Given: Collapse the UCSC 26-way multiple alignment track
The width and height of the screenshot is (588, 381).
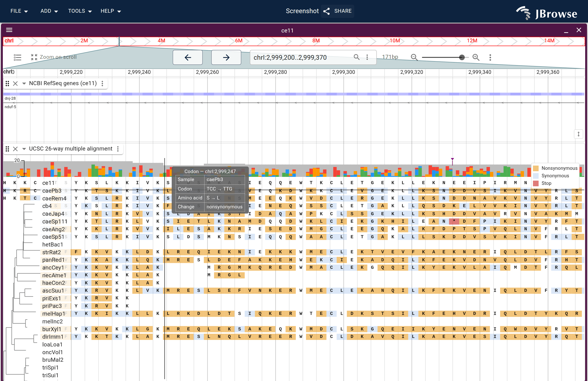Looking at the screenshot, I should [x=24, y=149].
